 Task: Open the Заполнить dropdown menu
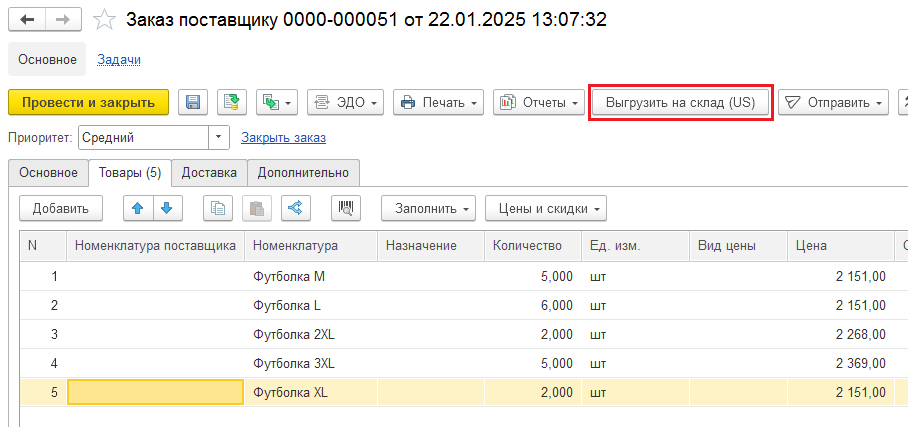click(428, 208)
